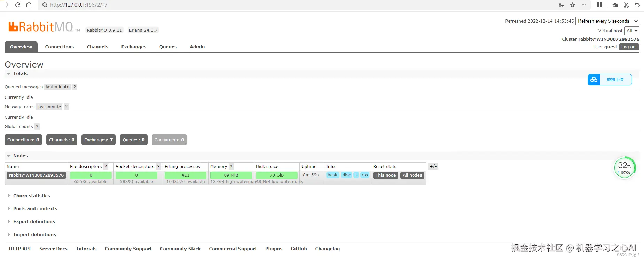
Task: Log out of guest account
Action: [x=629, y=47]
